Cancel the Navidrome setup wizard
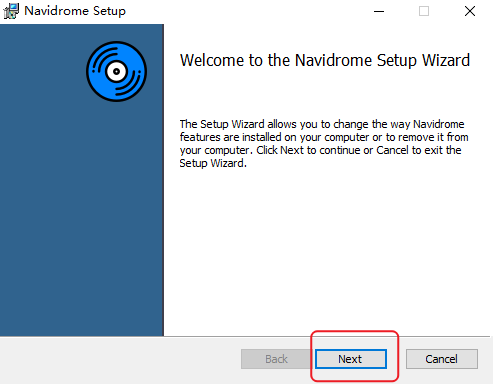 (442, 359)
